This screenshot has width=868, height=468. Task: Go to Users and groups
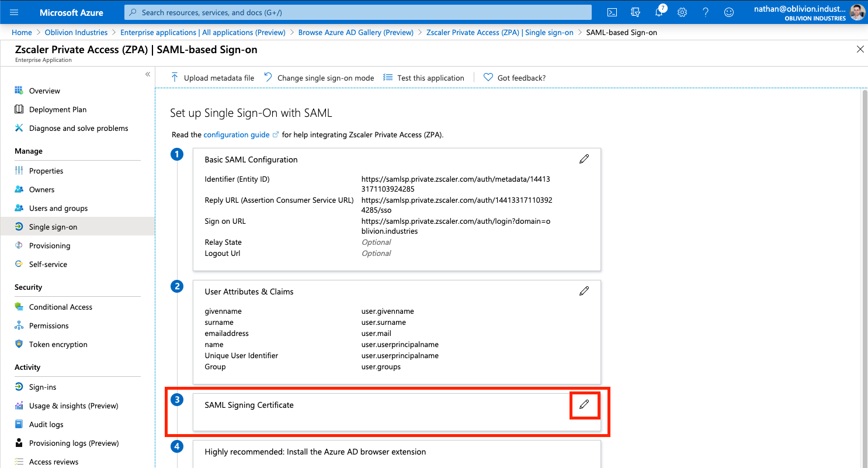[58, 209]
